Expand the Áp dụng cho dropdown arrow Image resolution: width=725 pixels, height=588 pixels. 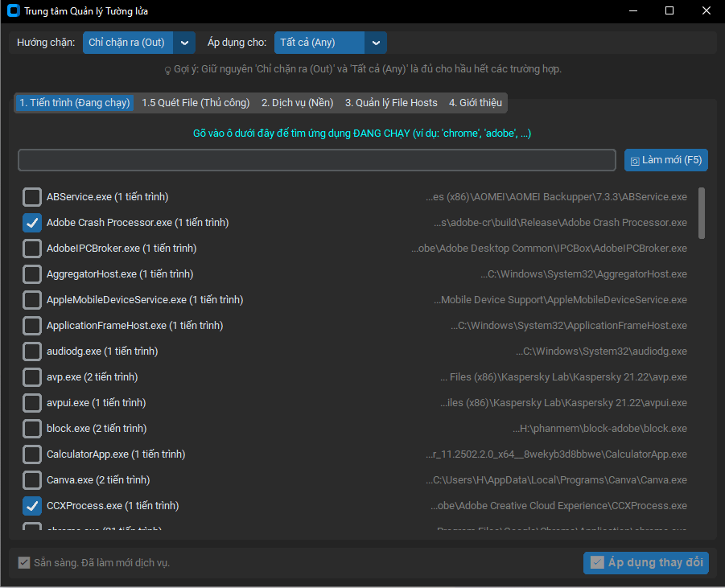(376, 43)
